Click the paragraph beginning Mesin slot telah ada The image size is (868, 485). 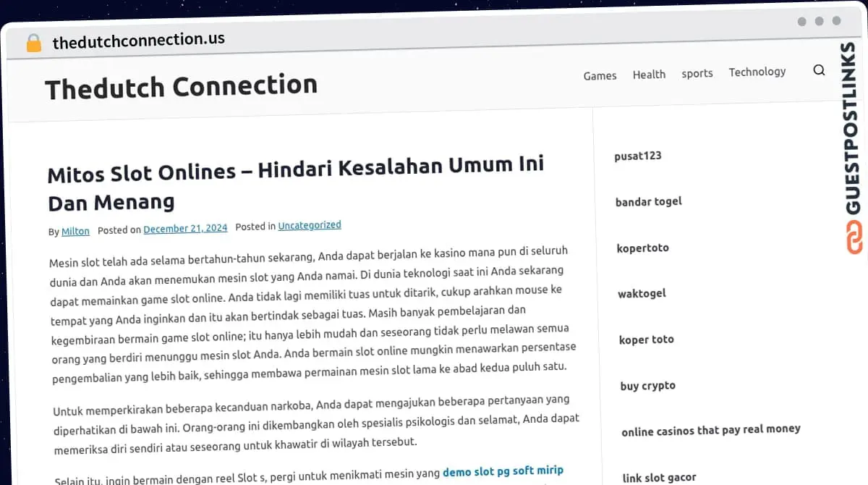coord(313,316)
